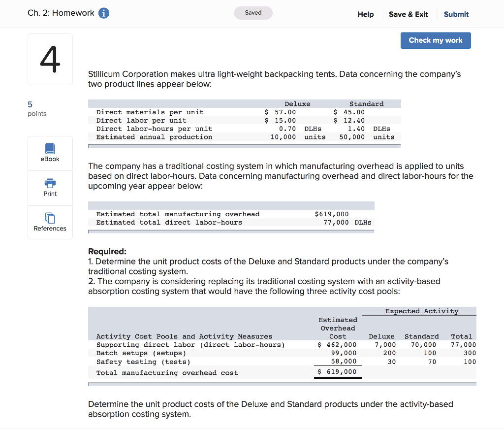The height and width of the screenshot is (429, 504).
Task: Click the scrollbar beneath the overhead data table
Action: click(231, 231)
